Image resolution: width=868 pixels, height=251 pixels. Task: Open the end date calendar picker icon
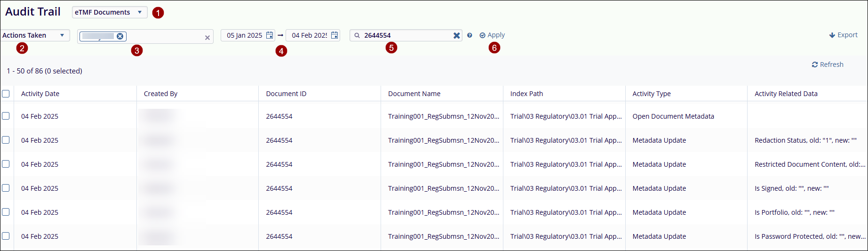click(334, 35)
